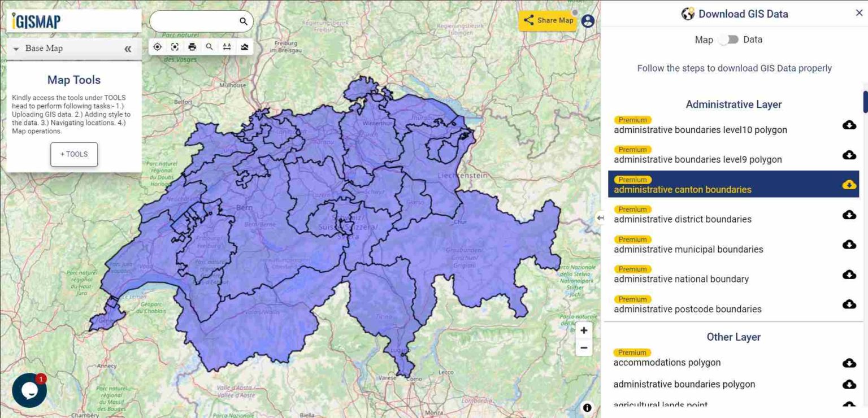Switch the Map/Data toggle to Data
This screenshot has width=868, height=418.
pyautogui.click(x=729, y=40)
